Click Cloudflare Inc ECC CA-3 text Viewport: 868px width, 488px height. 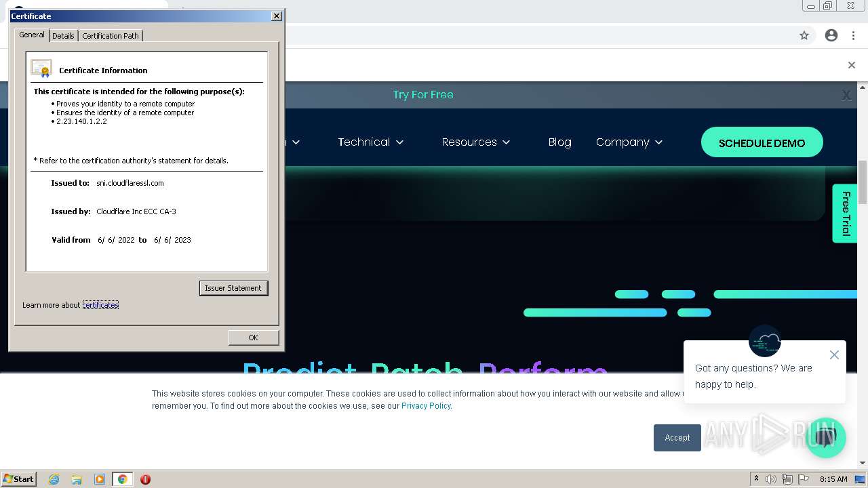click(x=136, y=211)
